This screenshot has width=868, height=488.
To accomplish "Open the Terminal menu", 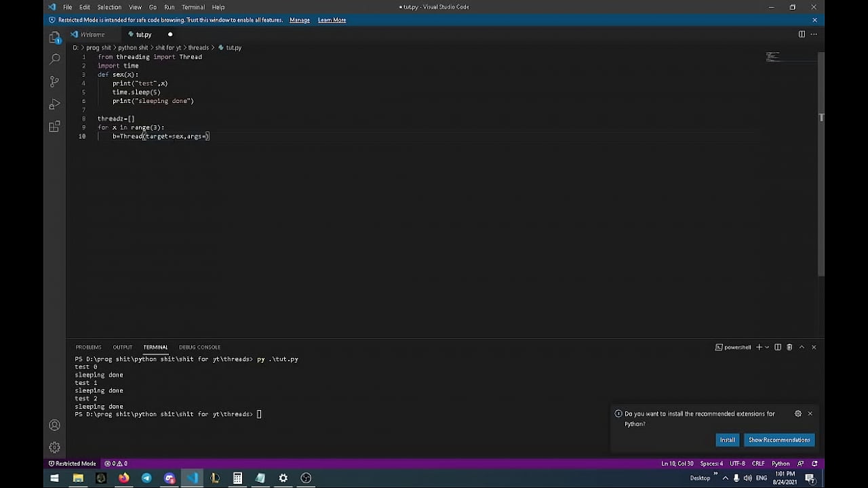I will 193,7.
